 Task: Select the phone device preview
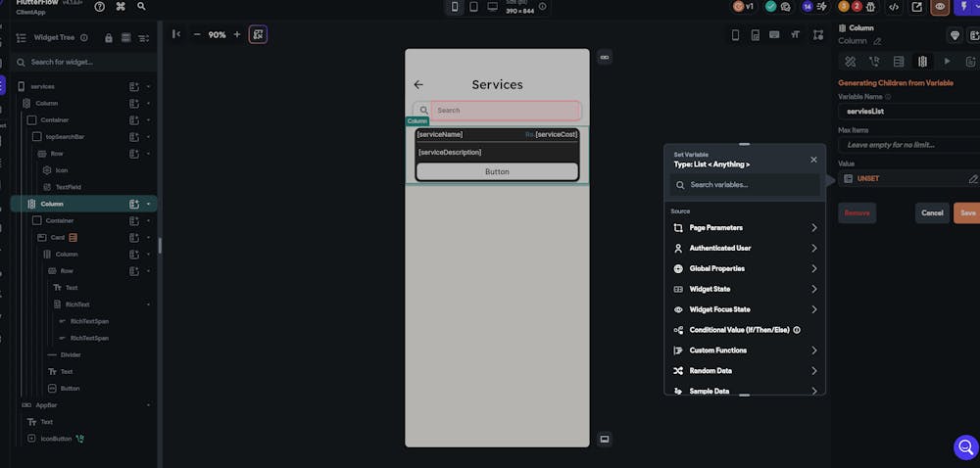click(x=455, y=7)
